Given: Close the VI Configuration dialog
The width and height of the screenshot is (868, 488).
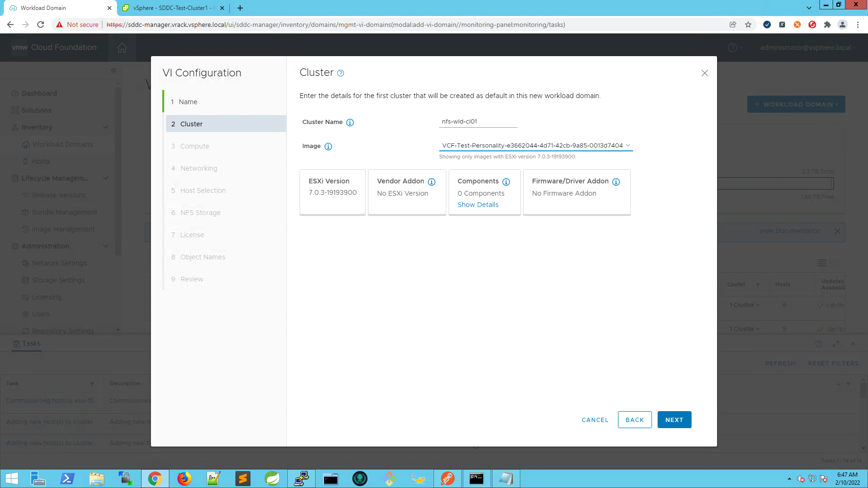Looking at the screenshot, I should (705, 73).
